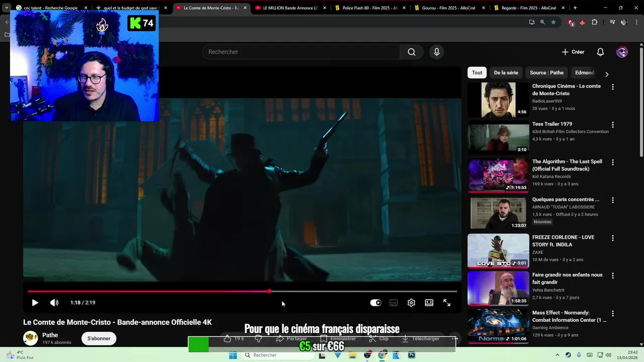Open the zoom magnifier in address bar

click(x=542, y=22)
